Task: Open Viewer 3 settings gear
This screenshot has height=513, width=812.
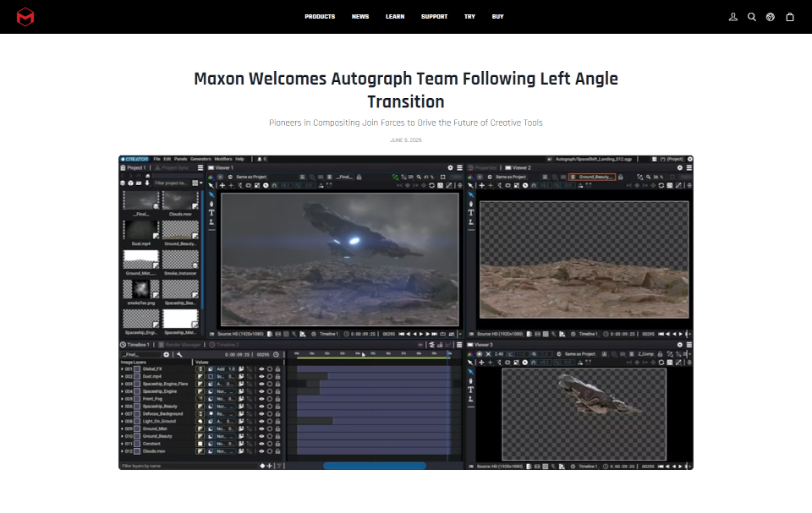Action: click(680, 345)
